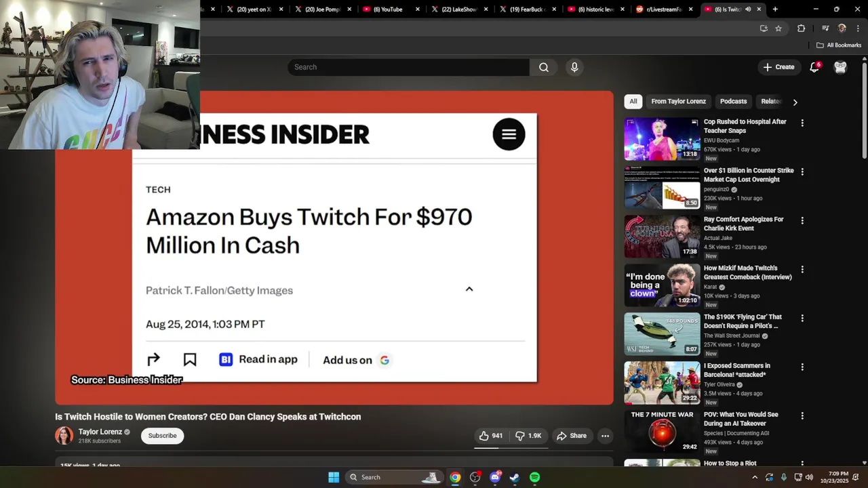Open volume control in system tray

coord(809,477)
